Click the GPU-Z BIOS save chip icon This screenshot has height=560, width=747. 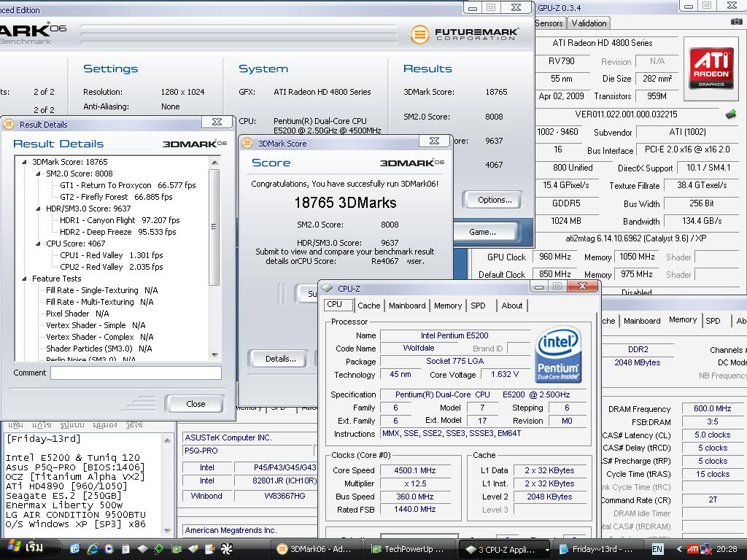coord(730,114)
